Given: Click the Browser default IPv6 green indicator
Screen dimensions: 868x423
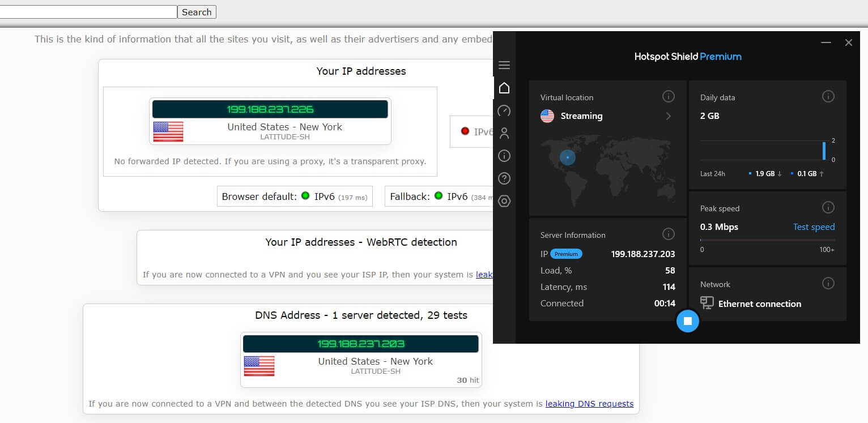Looking at the screenshot, I should tap(305, 196).
